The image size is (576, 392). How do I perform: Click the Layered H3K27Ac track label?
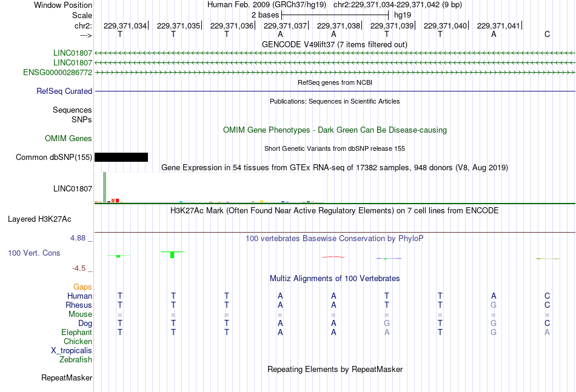(x=39, y=219)
